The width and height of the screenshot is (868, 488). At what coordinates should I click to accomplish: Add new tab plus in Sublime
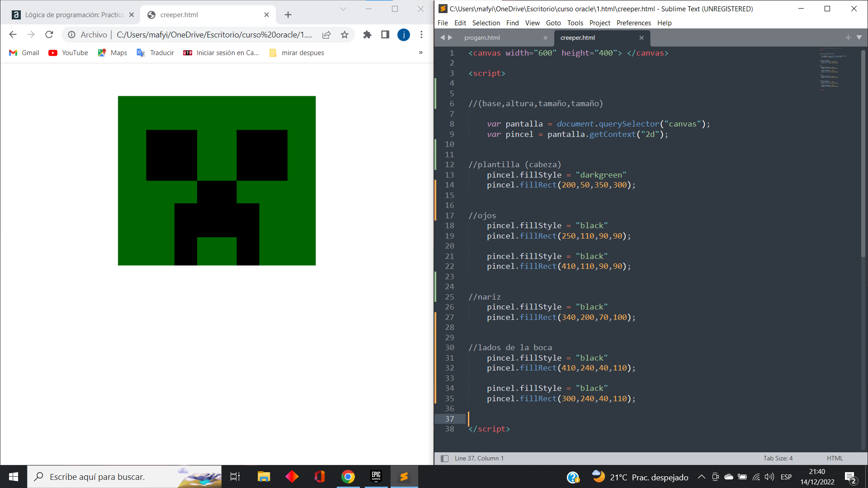click(x=848, y=38)
